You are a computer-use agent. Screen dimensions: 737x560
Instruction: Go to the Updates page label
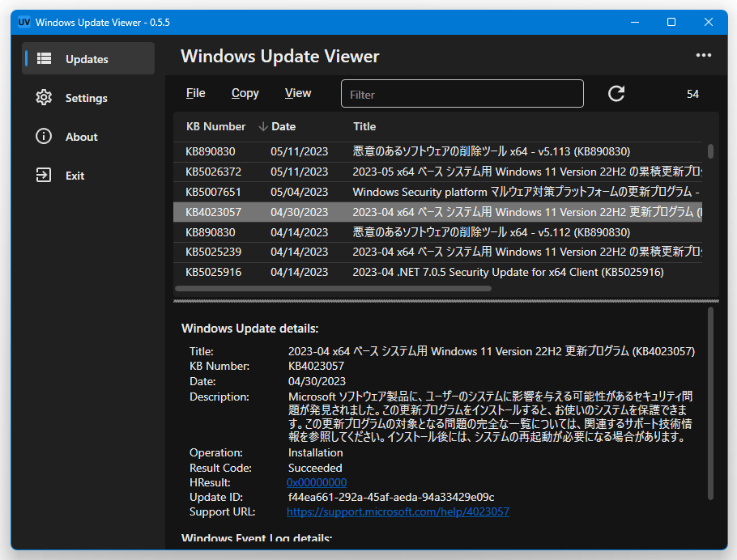tap(87, 59)
